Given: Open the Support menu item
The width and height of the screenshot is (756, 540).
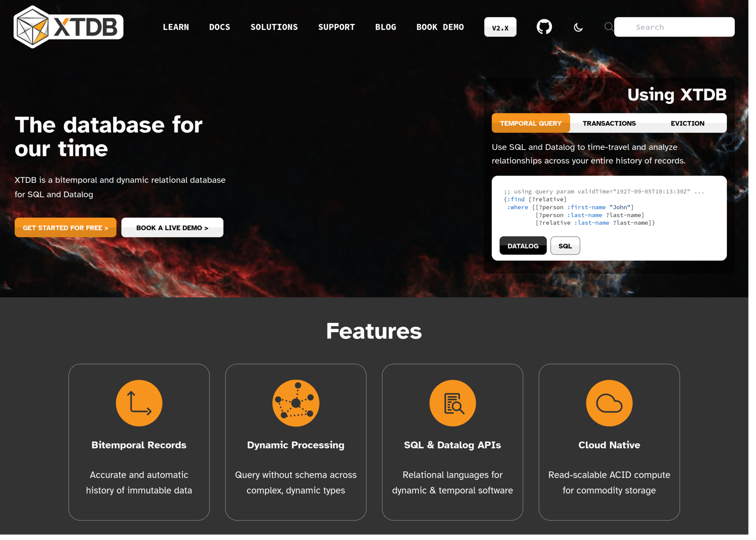Looking at the screenshot, I should click(337, 27).
